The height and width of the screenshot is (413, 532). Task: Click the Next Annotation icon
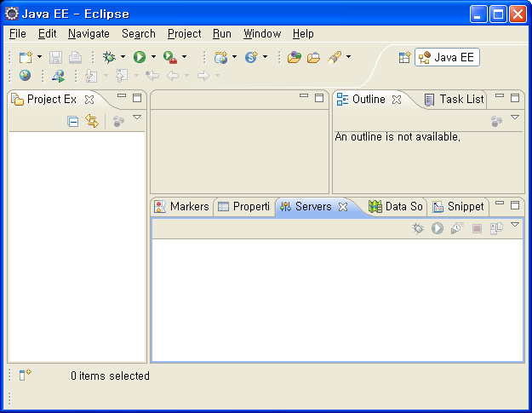click(91, 76)
